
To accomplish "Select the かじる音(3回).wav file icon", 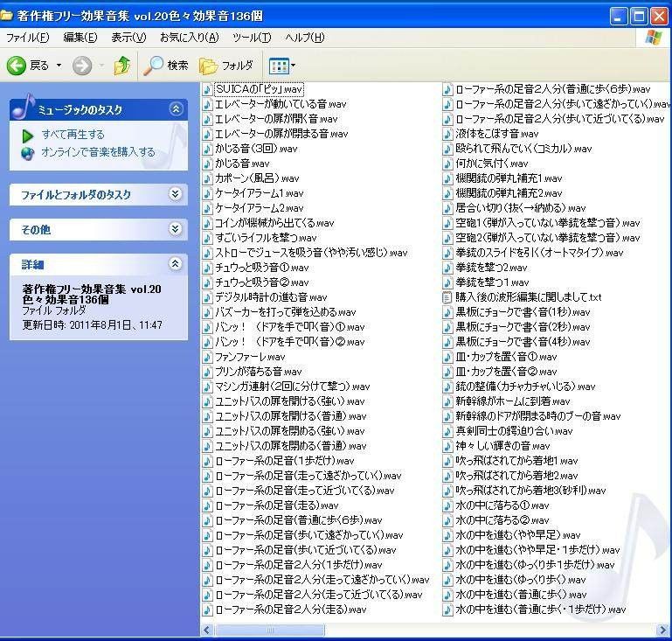I will pos(207,149).
